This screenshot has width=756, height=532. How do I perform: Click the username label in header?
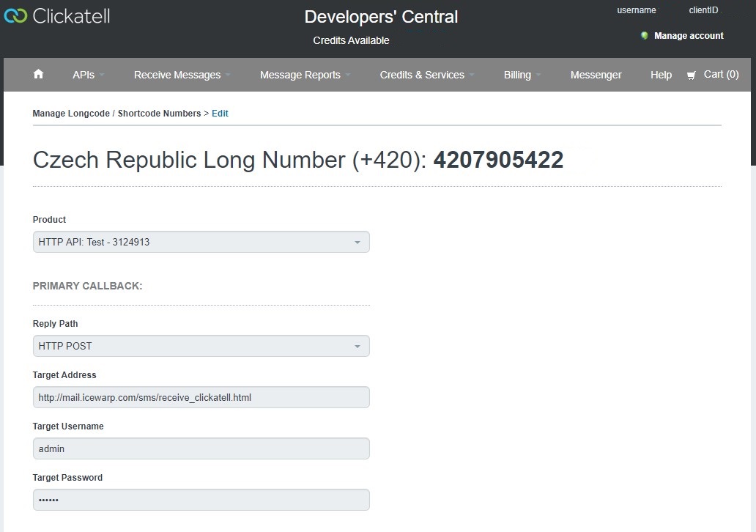tap(636, 10)
